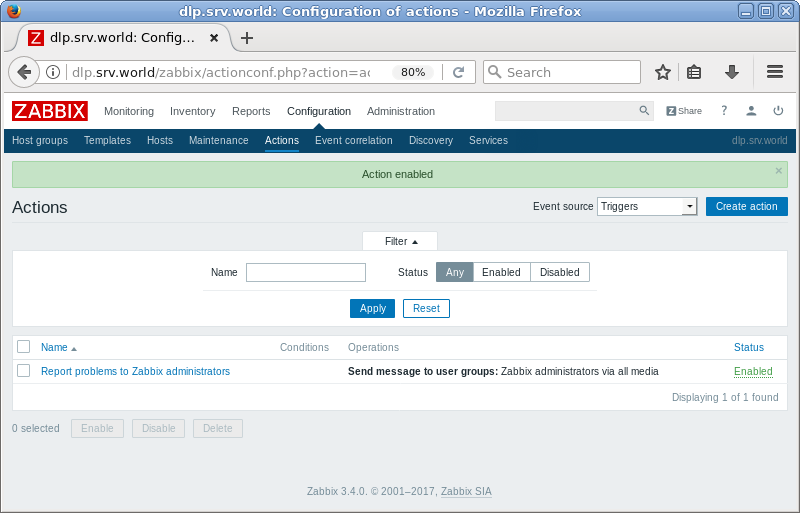Open Zabbix help question mark icon

click(723, 111)
